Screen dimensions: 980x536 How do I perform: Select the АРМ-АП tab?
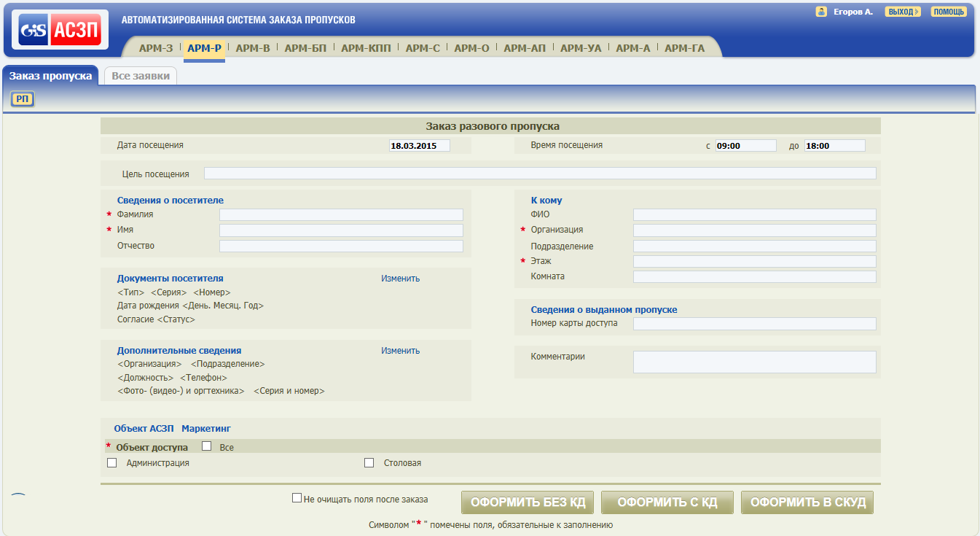pyautogui.click(x=525, y=48)
